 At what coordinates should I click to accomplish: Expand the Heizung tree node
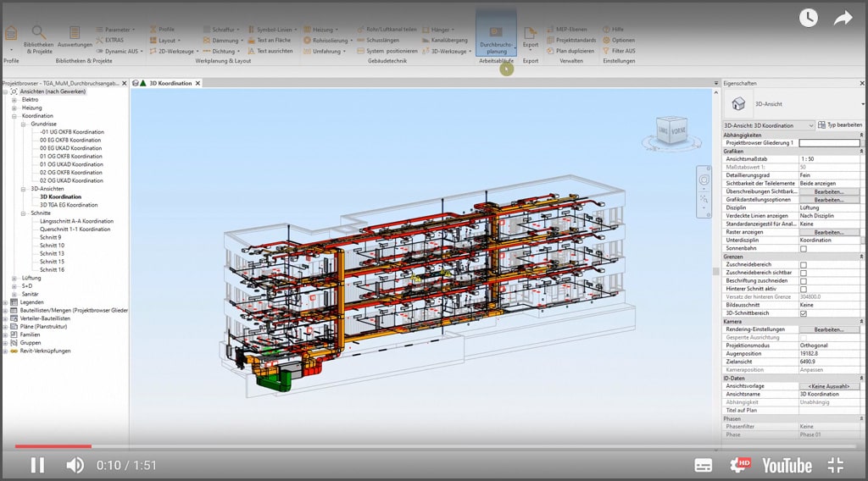point(14,108)
